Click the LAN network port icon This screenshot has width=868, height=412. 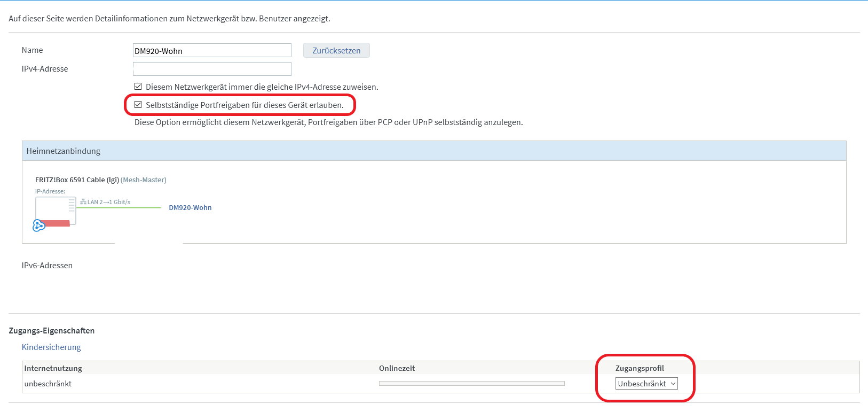[x=83, y=202]
